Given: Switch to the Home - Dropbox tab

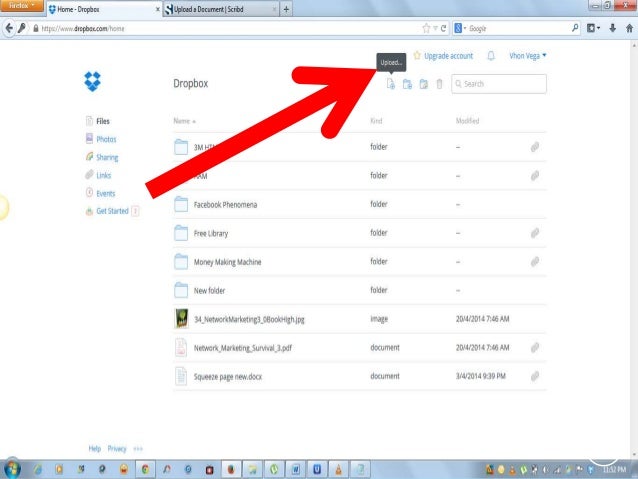Looking at the screenshot, I should point(104,9).
